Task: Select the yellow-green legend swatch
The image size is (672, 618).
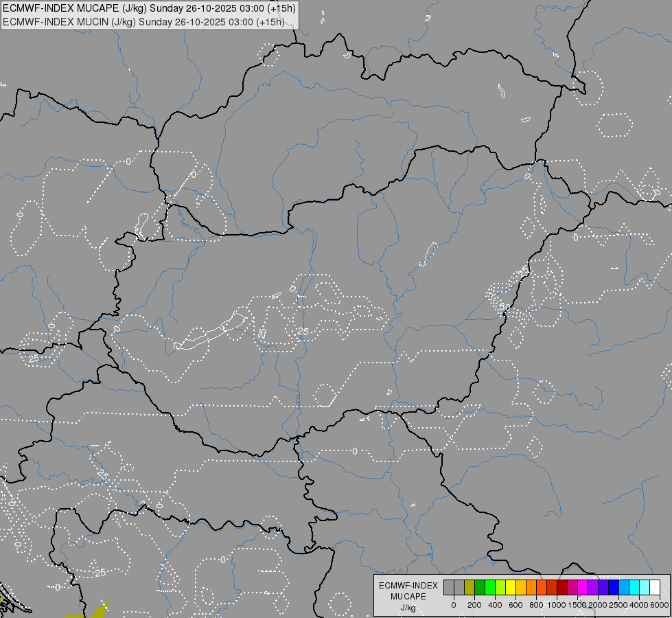Action: 500,587
